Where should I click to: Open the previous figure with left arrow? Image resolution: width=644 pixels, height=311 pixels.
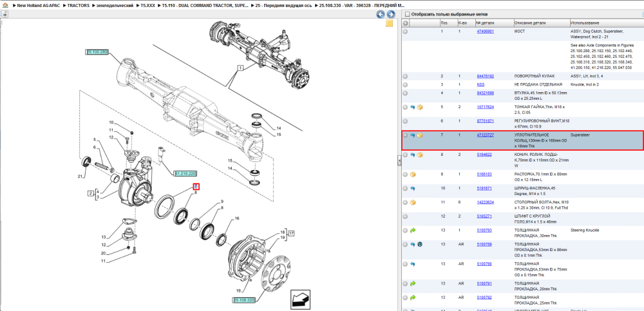[381, 14]
